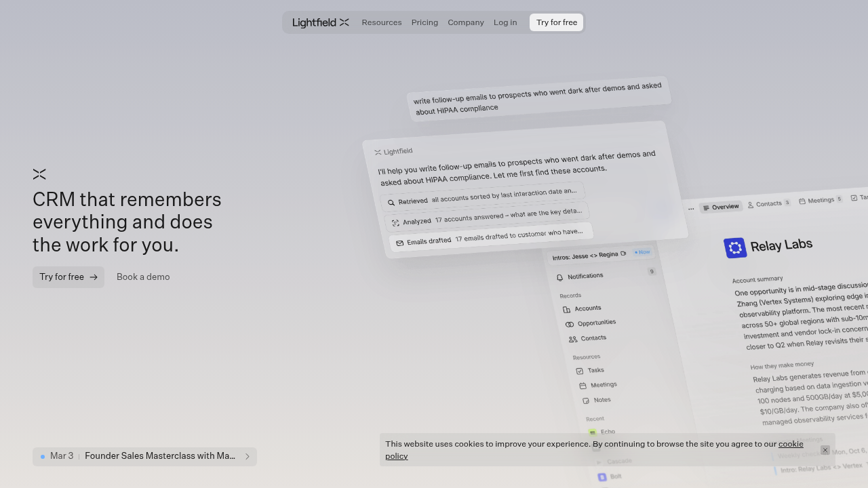
Task: Open Opportunities from the sidebar icon
Action: pyautogui.click(x=570, y=323)
